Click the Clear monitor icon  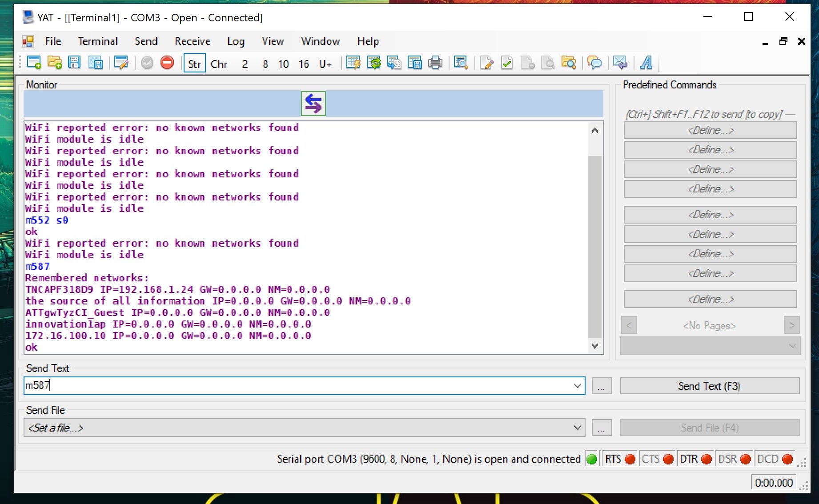[353, 63]
